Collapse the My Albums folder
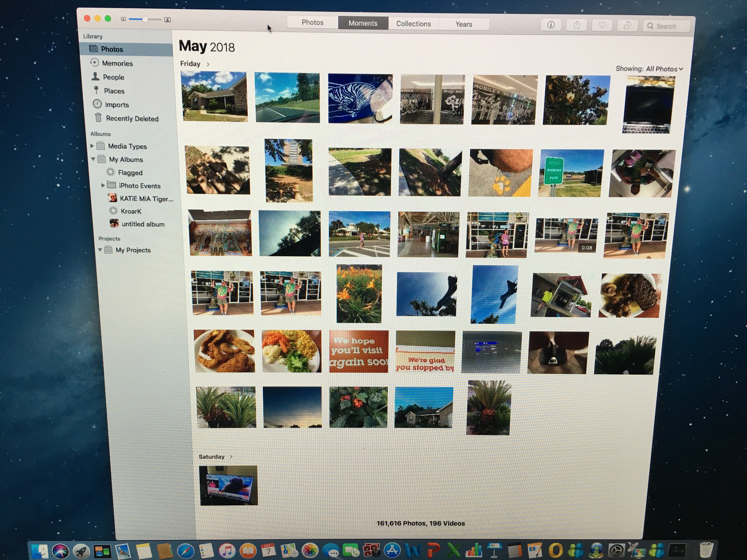The height and width of the screenshot is (560, 747). point(93,159)
